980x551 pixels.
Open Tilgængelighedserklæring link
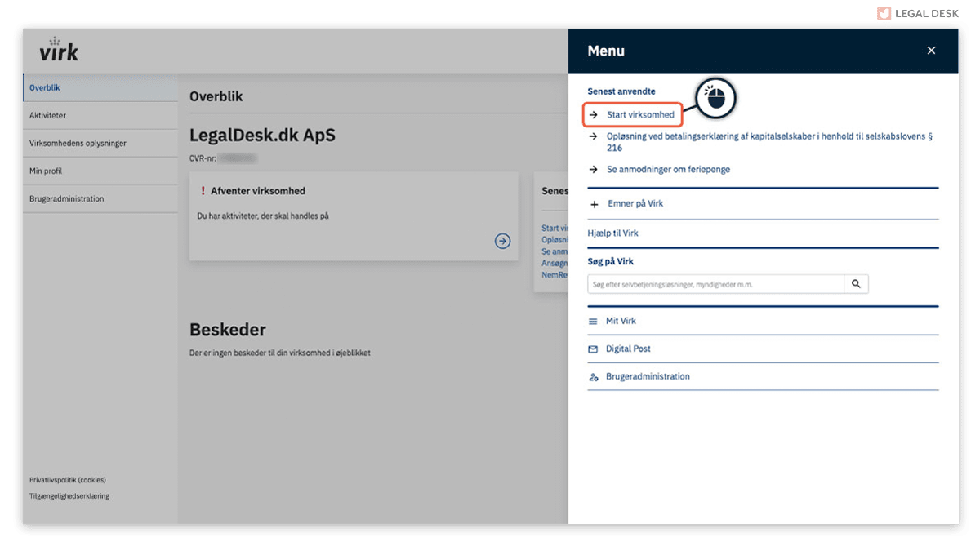69,496
